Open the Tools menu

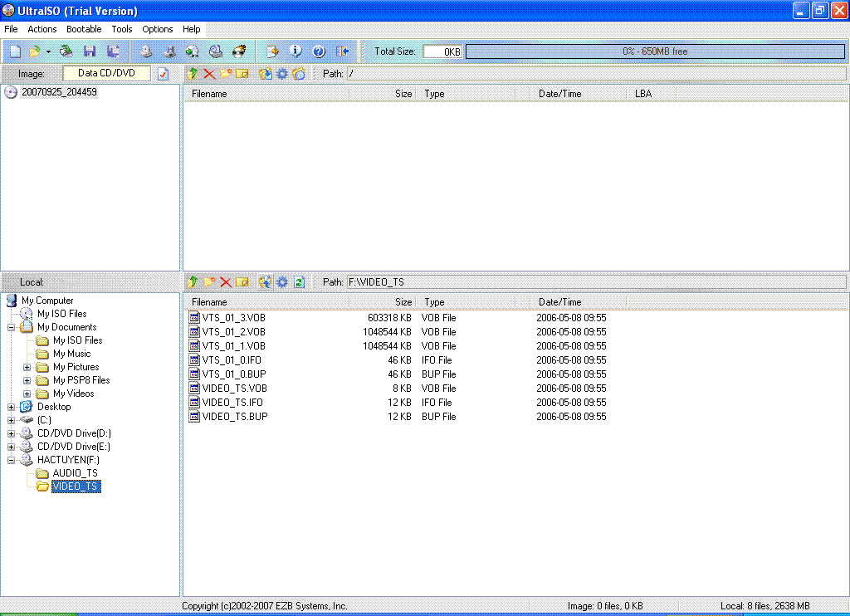click(122, 29)
